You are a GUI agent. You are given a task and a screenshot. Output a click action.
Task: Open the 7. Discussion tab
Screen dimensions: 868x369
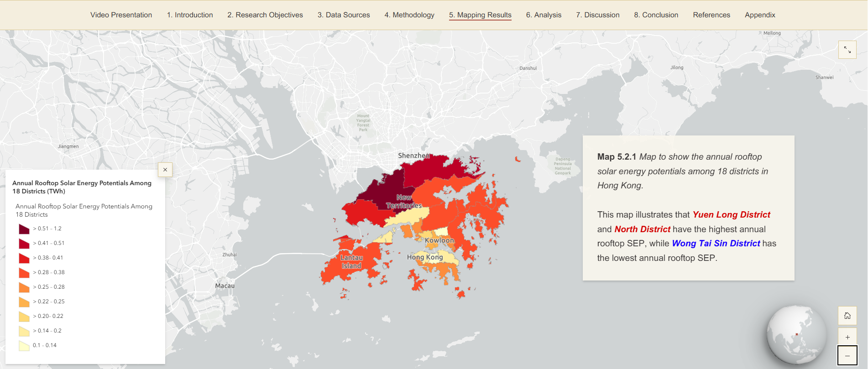pyautogui.click(x=597, y=15)
